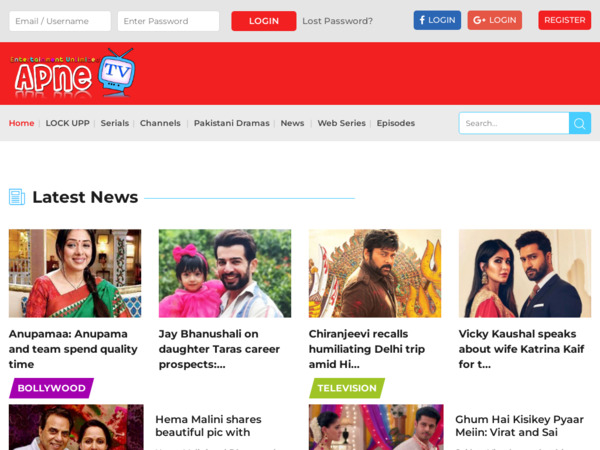Read 'Vicky Kaushal speaks about wife Katrina Kaif'
The image size is (600, 450).
tap(521, 349)
